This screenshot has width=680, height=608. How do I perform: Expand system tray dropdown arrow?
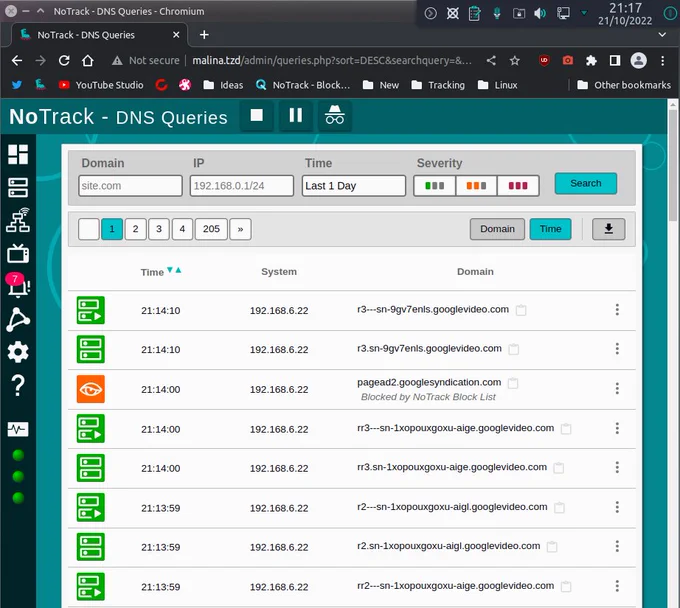point(584,13)
